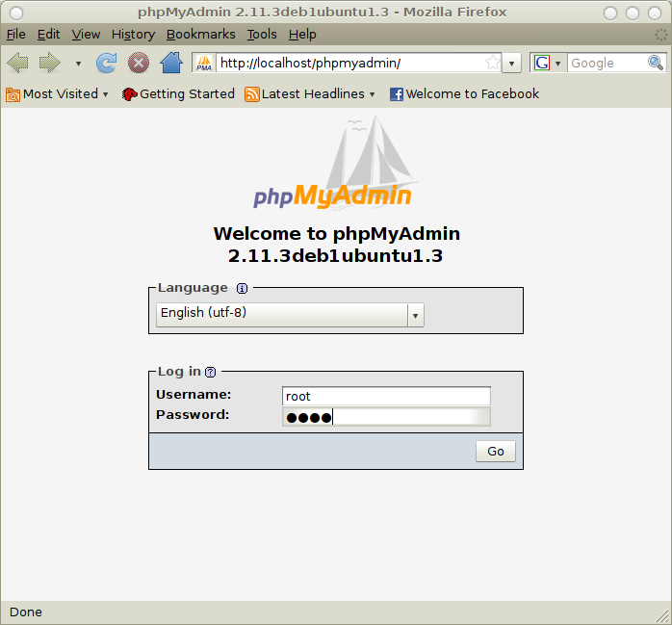Open the View menu
This screenshot has height=625, width=672.
click(86, 35)
